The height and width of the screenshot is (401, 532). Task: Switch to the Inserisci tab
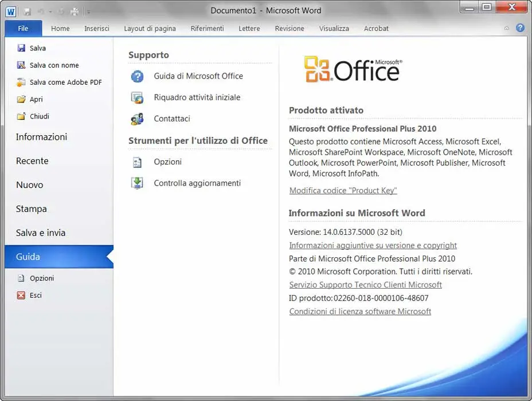pos(97,29)
